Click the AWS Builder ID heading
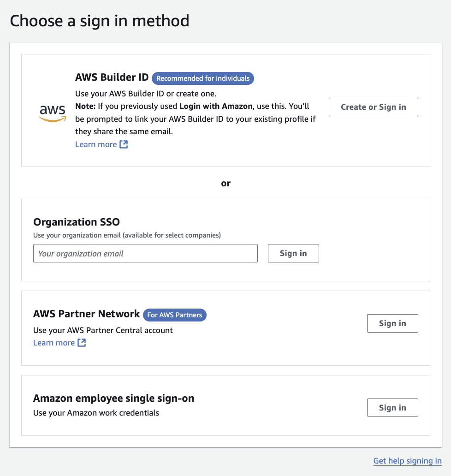 coord(112,77)
